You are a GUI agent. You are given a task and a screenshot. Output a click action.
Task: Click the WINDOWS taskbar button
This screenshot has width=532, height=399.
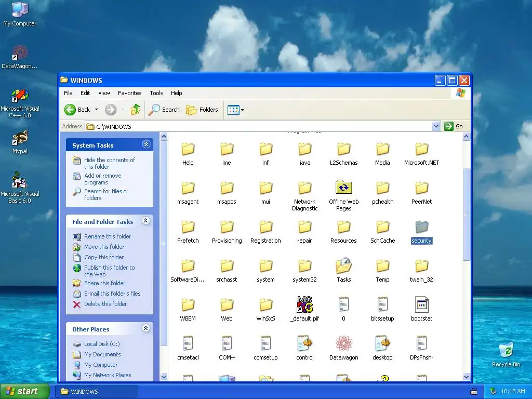click(96, 391)
